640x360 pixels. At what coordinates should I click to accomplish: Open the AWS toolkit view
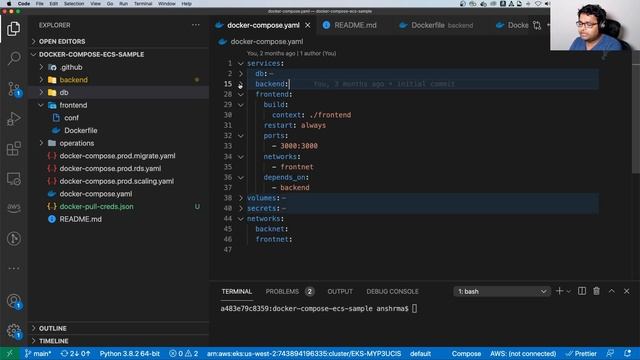[x=13, y=208]
